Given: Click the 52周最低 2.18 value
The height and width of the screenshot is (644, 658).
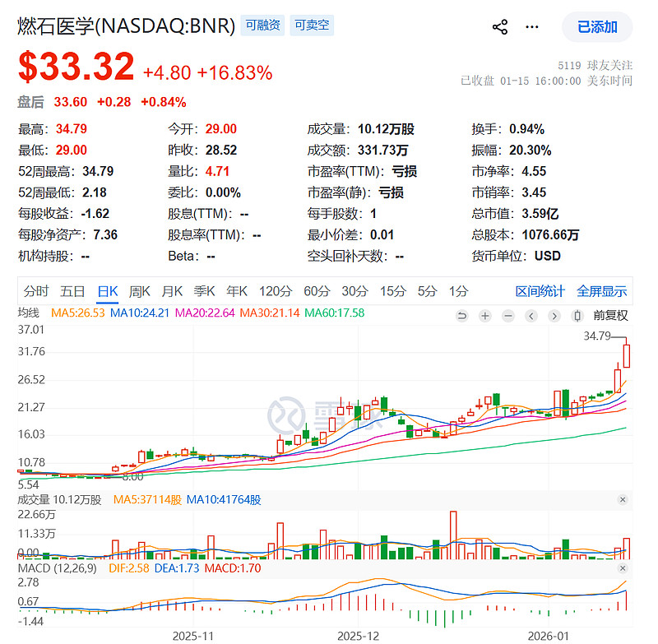Looking at the screenshot, I should tap(95, 192).
